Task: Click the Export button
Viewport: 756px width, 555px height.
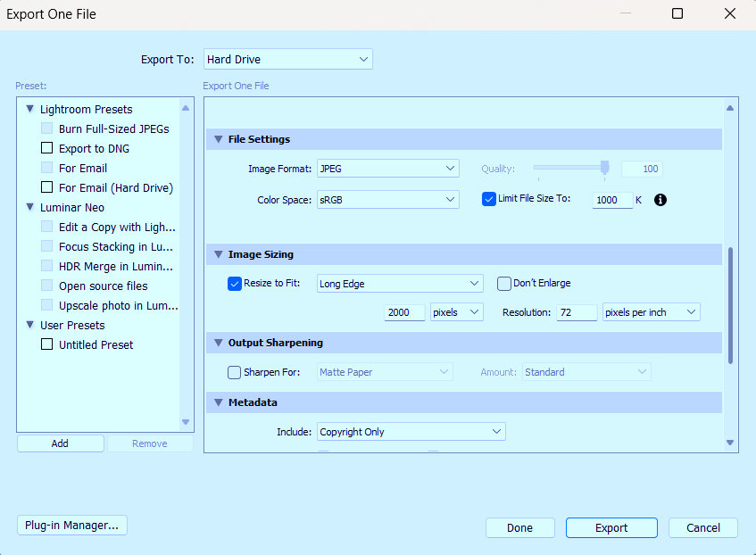Action: coord(611,527)
